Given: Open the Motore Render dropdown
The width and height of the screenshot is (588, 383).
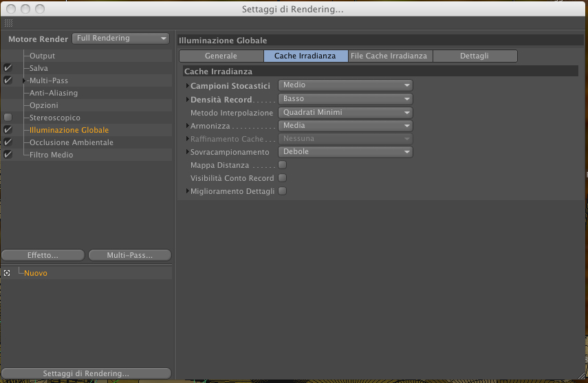Looking at the screenshot, I should tap(121, 39).
